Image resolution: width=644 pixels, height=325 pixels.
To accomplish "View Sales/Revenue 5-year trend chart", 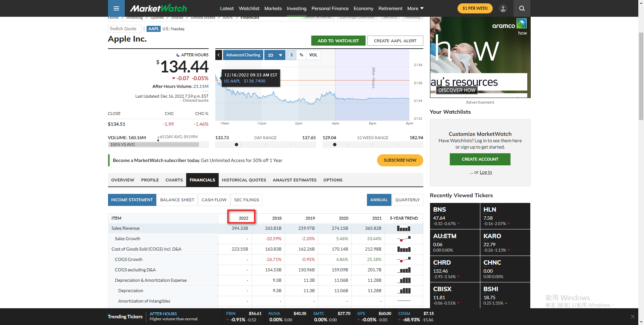I will pos(404,228).
